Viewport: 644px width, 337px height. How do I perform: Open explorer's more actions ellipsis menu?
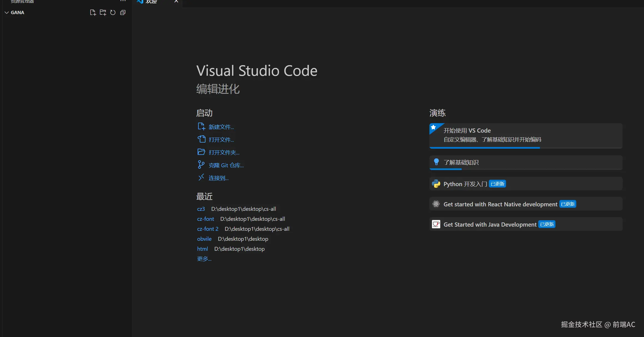(123, 1)
